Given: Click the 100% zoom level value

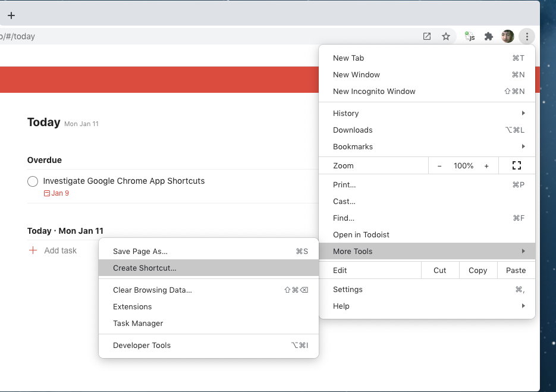Looking at the screenshot, I should click(x=463, y=166).
